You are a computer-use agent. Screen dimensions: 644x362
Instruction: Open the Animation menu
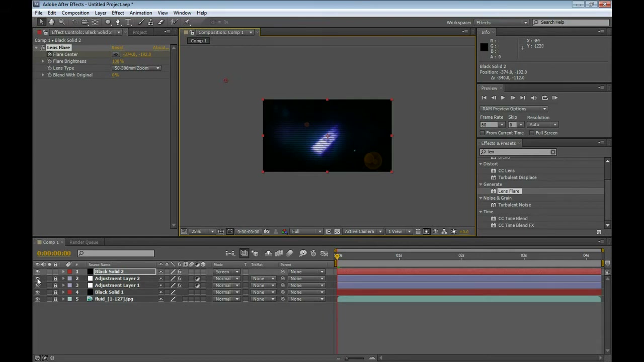141,13
